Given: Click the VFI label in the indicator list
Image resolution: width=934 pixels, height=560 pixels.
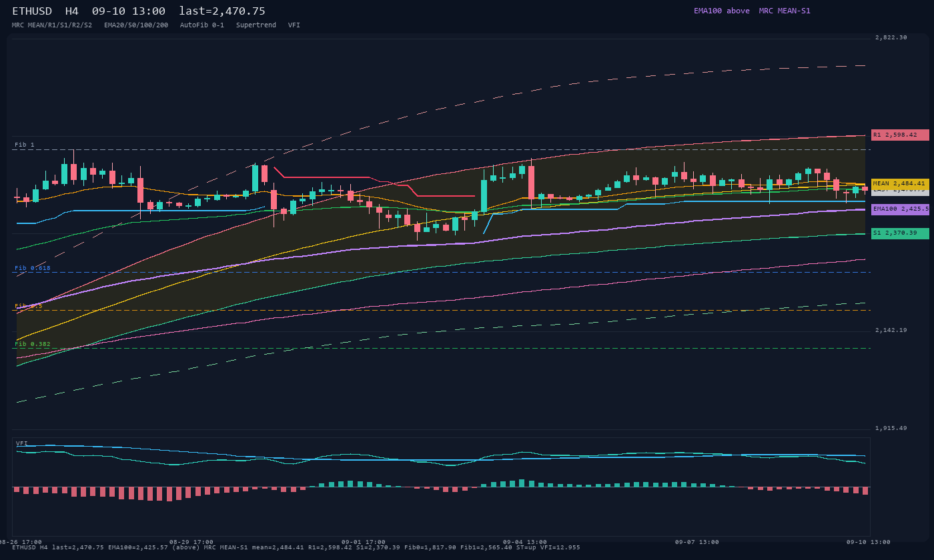Looking at the screenshot, I should (294, 25).
